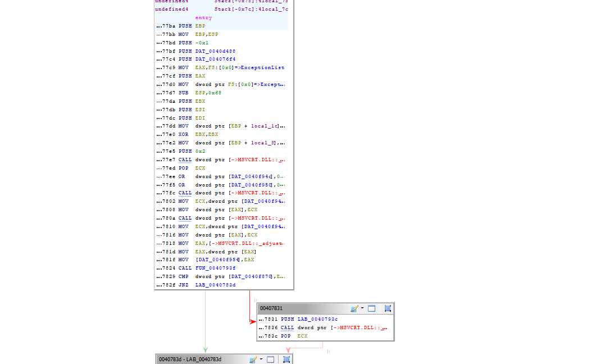
Task: Select the 'entry' function label
Action: pos(203,18)
